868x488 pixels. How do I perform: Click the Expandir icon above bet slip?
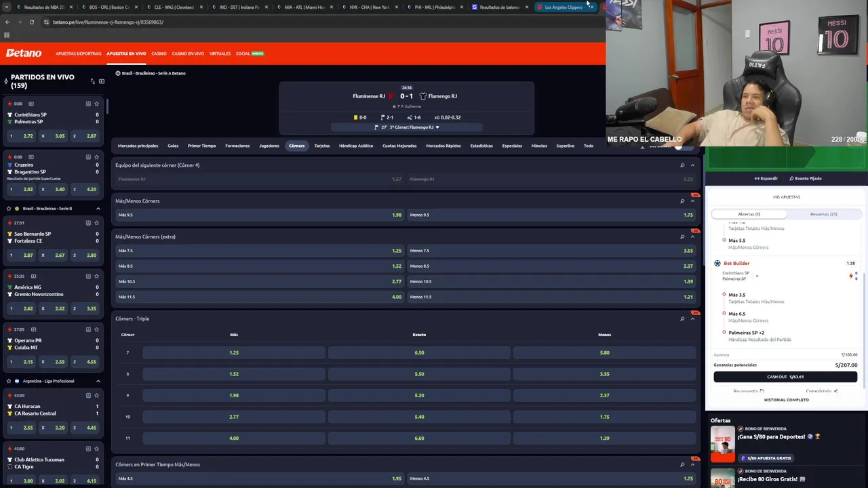766,178
